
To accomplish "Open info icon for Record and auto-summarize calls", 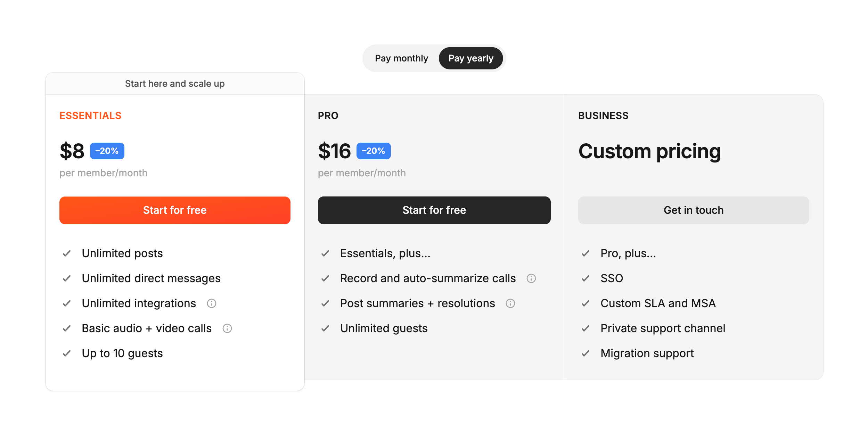I will (x=531, y=278).
